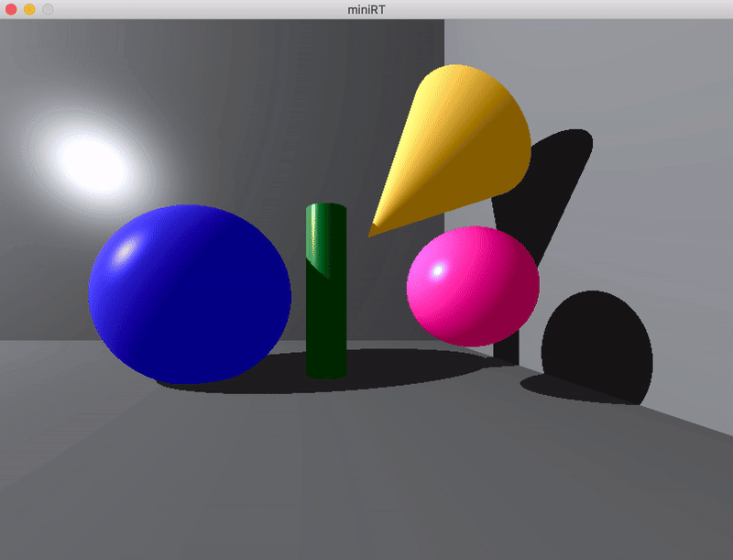This screenshot has width=733, height=560.
Task: Close the miniRT window
Action: tap(11, 9)
